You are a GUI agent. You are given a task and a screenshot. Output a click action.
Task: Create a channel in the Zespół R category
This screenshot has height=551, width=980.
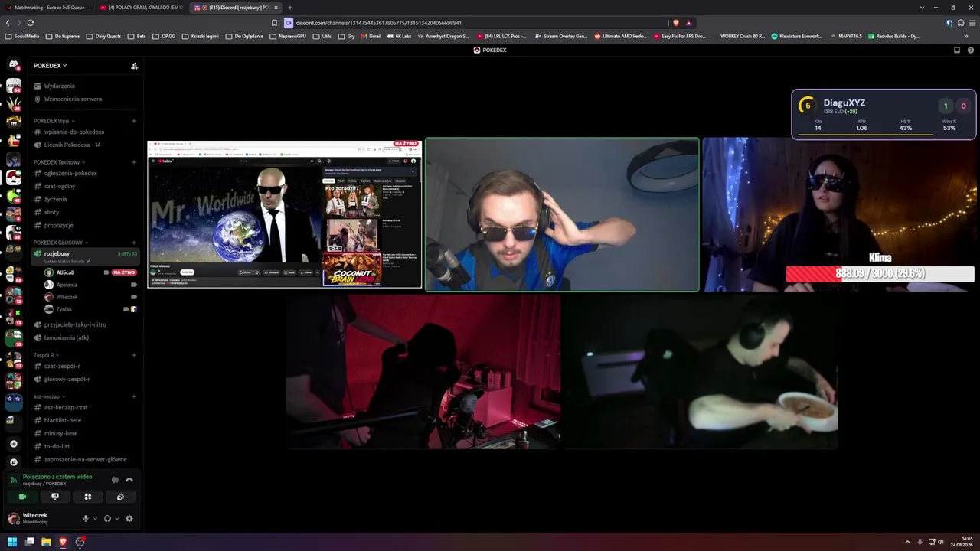click(134, 355)
